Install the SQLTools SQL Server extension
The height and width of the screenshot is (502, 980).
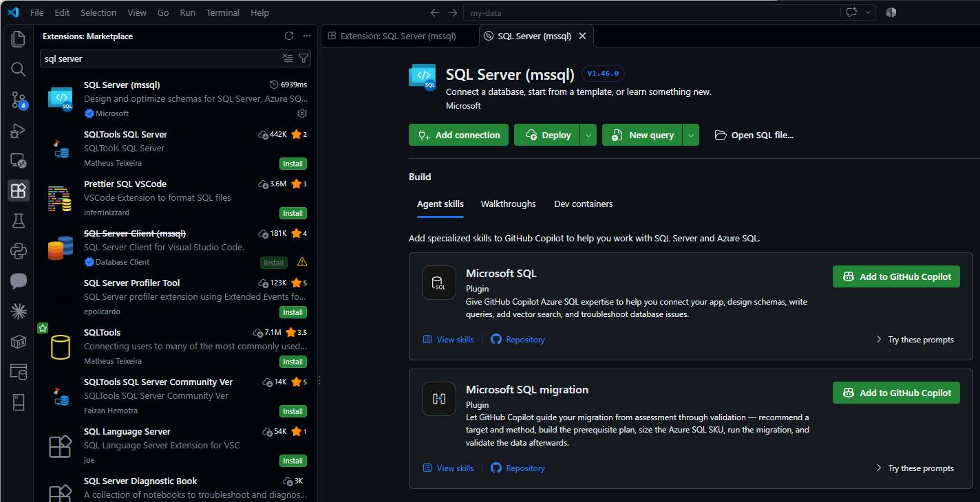pos(293,164)
